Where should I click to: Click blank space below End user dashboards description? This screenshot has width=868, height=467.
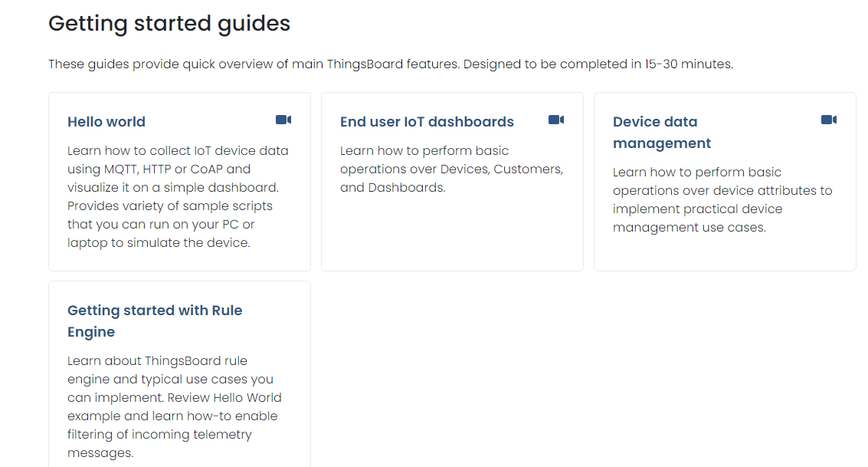452,234
